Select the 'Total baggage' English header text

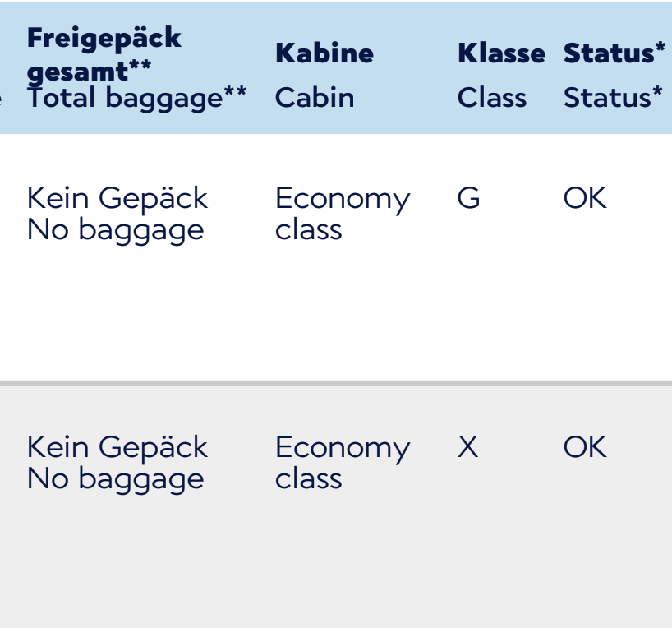click(x=123, y=98)
